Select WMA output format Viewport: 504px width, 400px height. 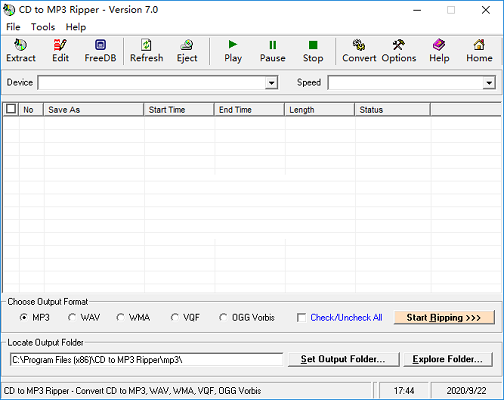point(120,317)
